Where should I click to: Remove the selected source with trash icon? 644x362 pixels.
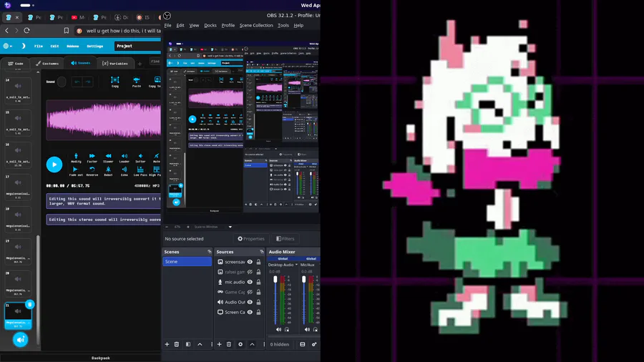(x=229, y=344)
